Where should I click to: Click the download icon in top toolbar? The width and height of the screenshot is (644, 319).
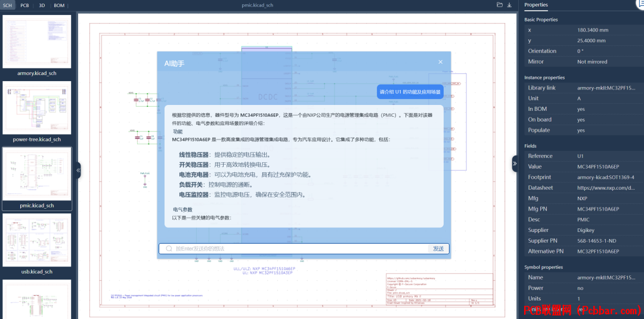coord(509,5)
